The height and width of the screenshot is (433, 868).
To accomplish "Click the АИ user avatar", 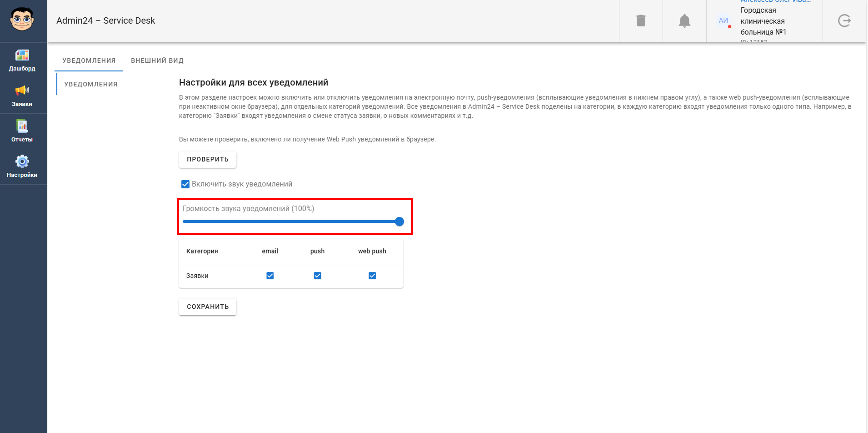I will click(x=723, y=20).
